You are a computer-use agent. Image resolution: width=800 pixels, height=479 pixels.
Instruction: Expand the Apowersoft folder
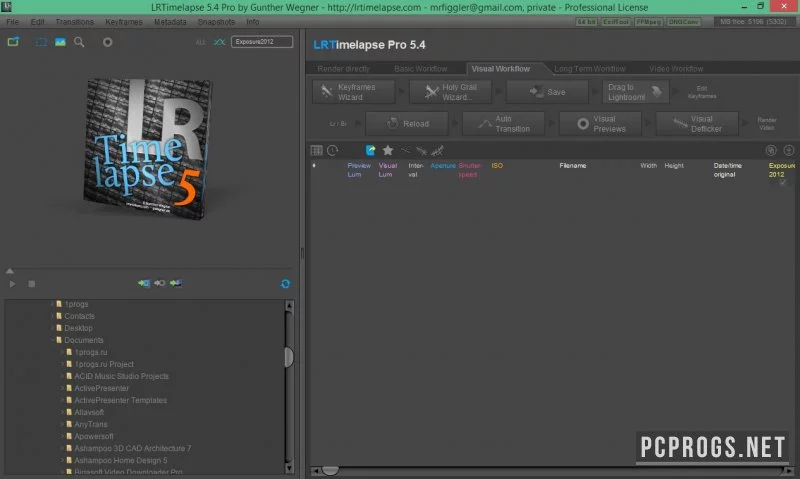63,437
